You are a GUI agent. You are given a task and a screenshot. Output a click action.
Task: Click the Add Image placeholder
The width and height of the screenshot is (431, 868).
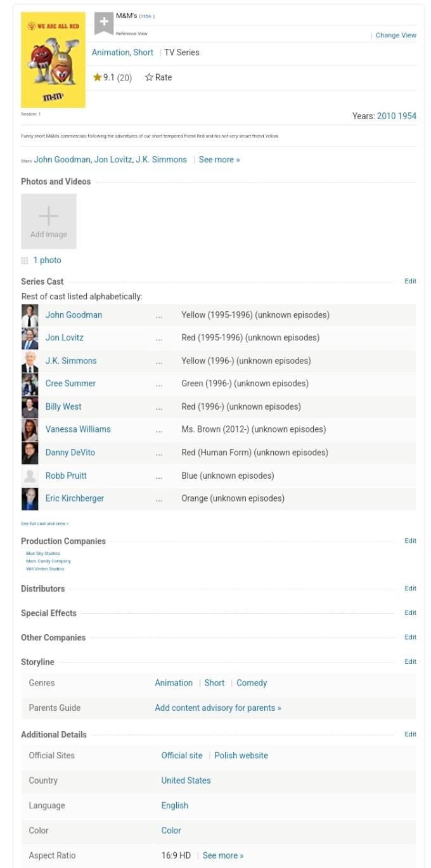(49, 221)
